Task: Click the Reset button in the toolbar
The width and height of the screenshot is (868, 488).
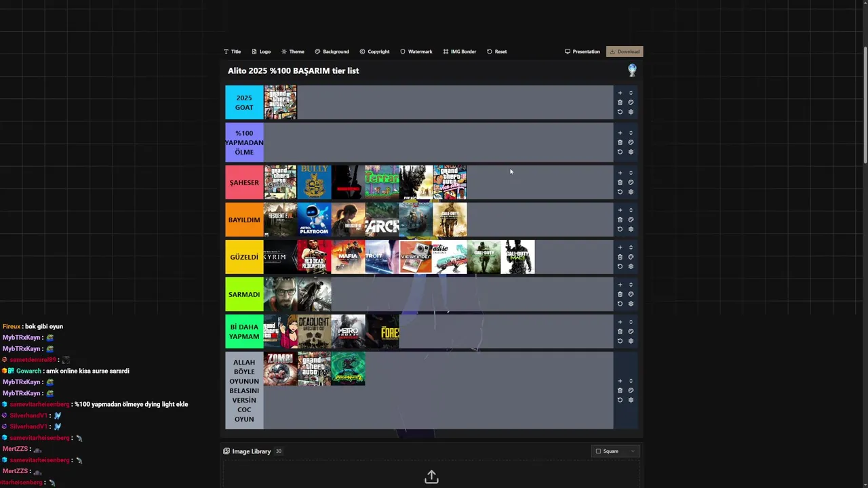Action: point(496,52)
